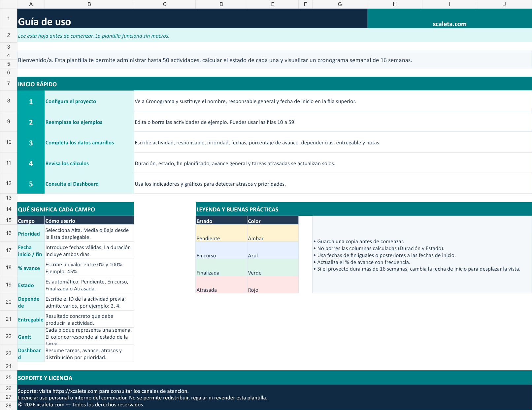Click the 'Verde' color cell

tap(273, 268)
